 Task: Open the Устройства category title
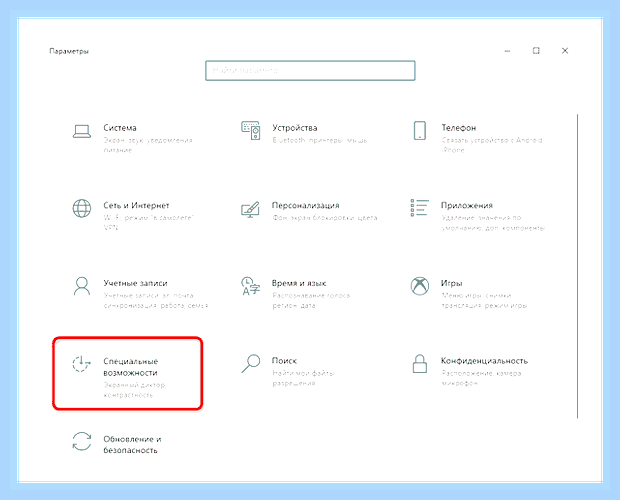point(295,128)
